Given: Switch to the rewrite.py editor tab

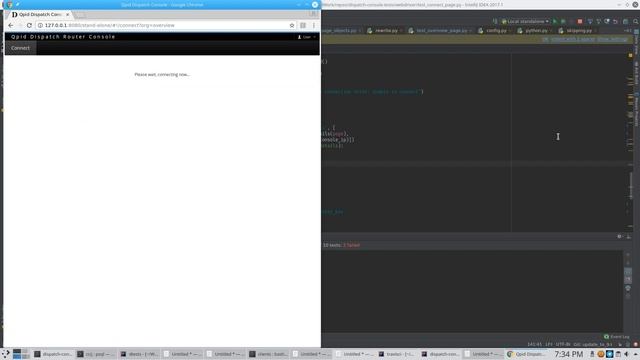Looking at the screenshot, I should (384, 31).
